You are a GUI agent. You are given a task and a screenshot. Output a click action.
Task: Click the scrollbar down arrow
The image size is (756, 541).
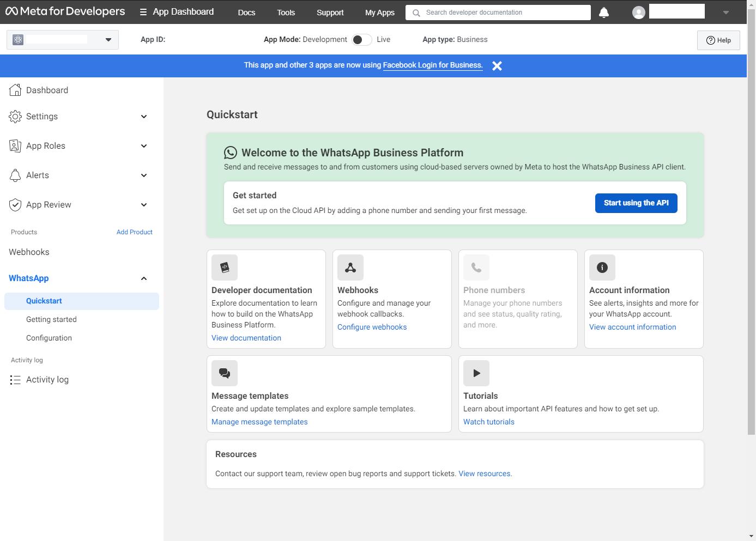(752, 536)
